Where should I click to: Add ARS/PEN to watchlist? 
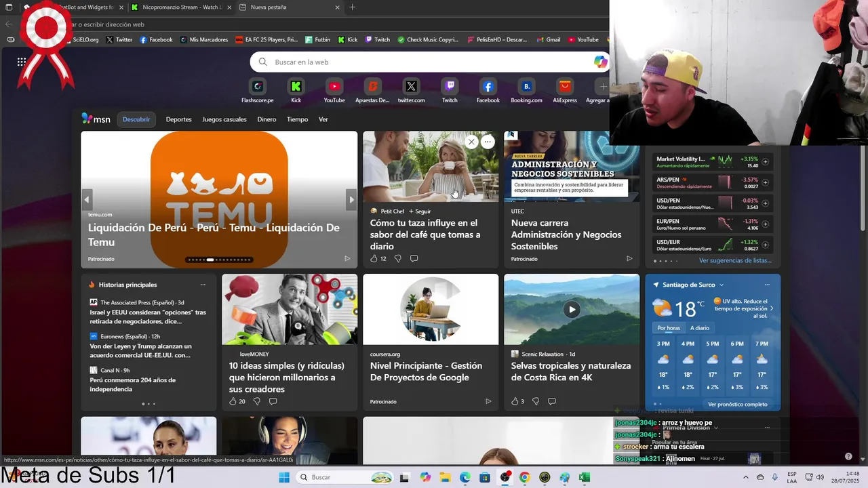765,182
